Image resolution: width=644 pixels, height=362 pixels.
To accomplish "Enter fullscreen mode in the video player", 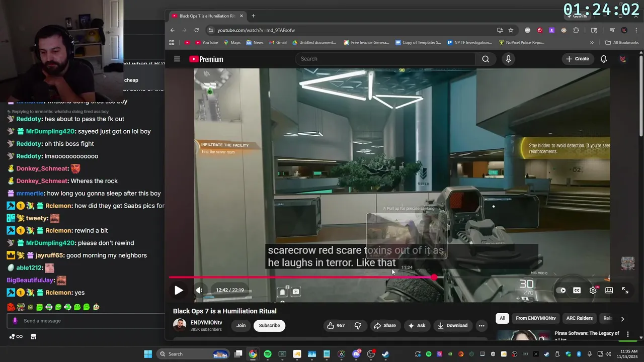I will (x=625, y=290).
